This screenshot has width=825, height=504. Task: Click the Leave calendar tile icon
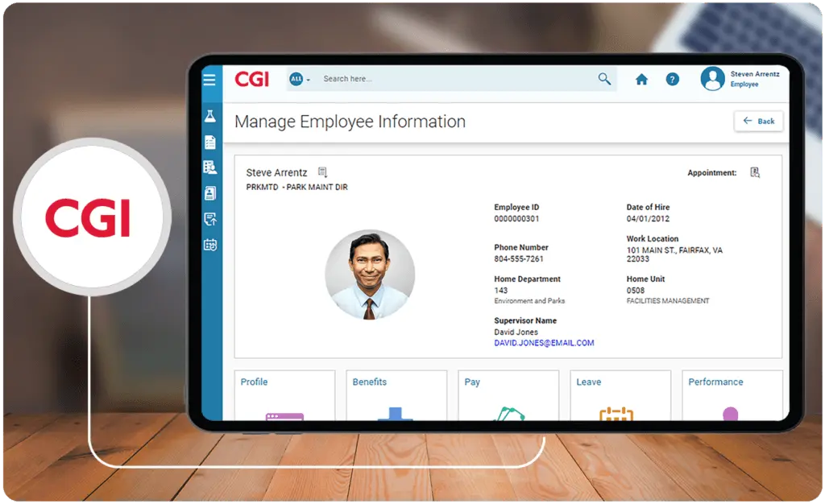pos(616,414)
